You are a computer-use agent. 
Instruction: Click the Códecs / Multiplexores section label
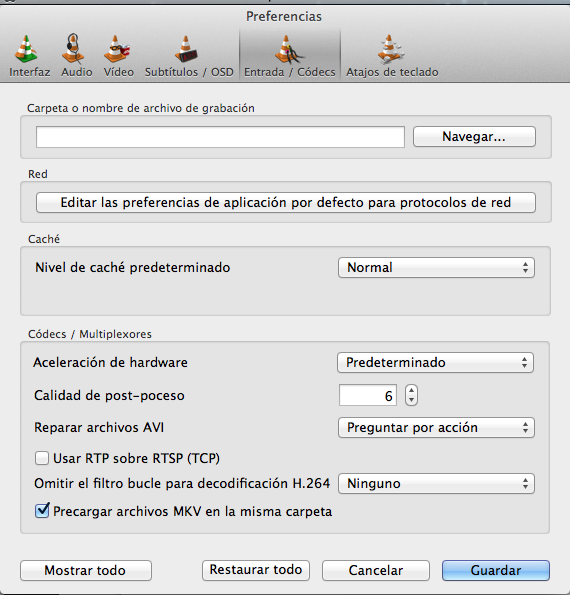(90, 334)
